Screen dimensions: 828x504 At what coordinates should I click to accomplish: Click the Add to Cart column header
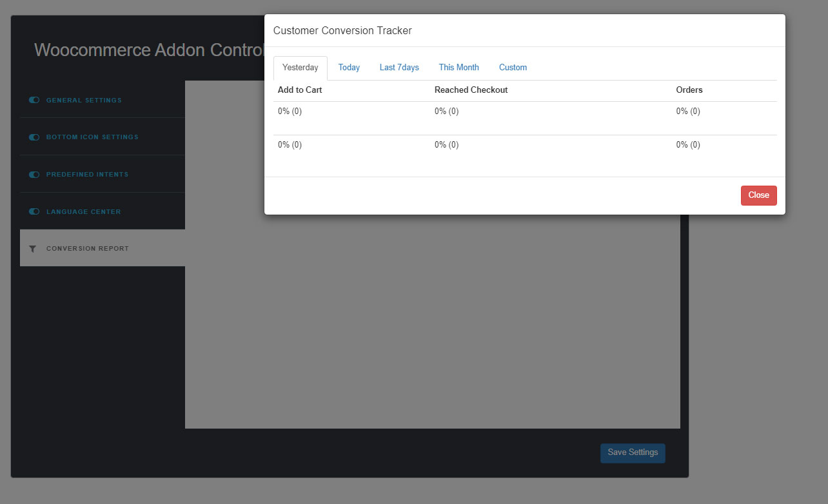point(300,90)
